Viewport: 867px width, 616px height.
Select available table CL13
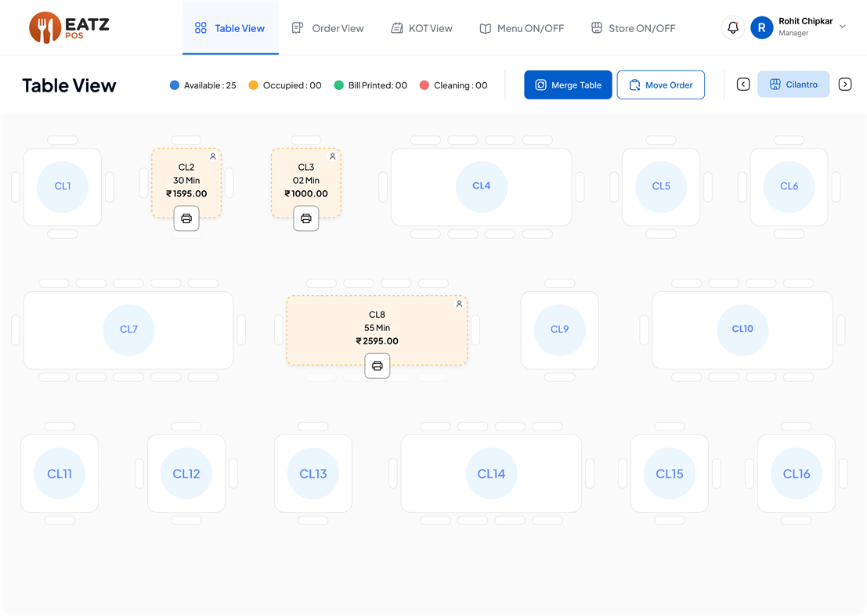(313, 474)
